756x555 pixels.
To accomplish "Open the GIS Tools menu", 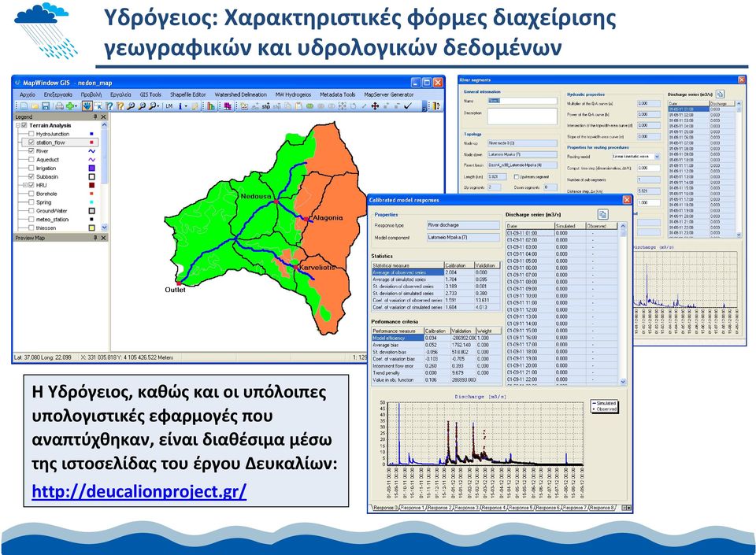I will coord(150,94).
